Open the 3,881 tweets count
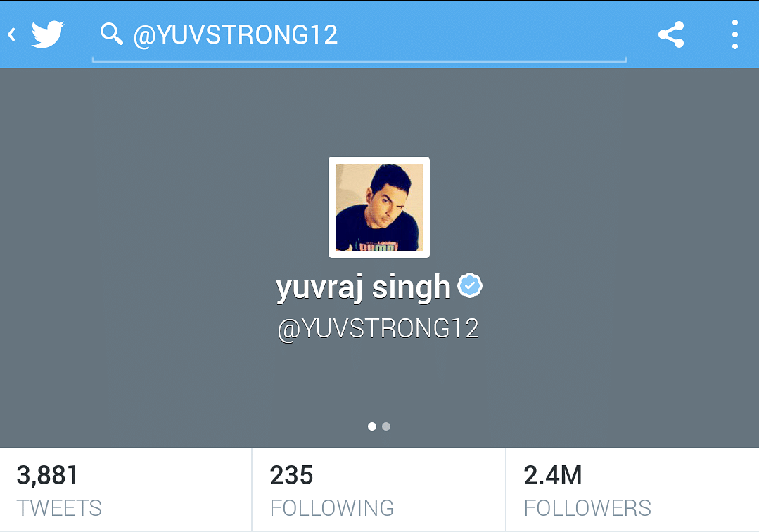Viewport: 759px width, 532px height. (x=47, y=475)
